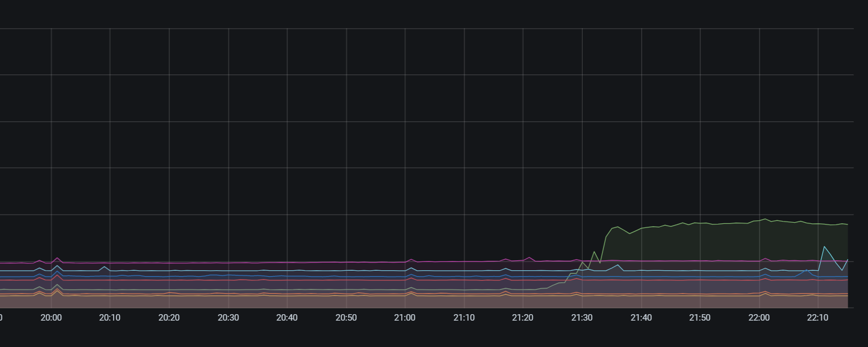Click the 21:30 time axis label
The image size is (868, 347).
tap(582, 318)
